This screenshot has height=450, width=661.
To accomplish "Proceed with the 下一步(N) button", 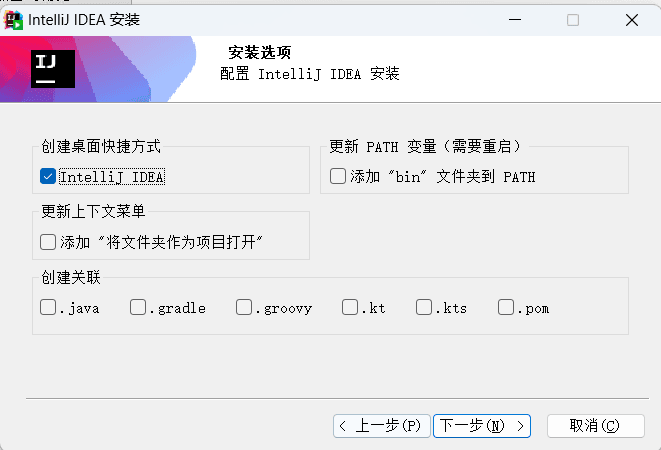I will click(x=483, y=425).
